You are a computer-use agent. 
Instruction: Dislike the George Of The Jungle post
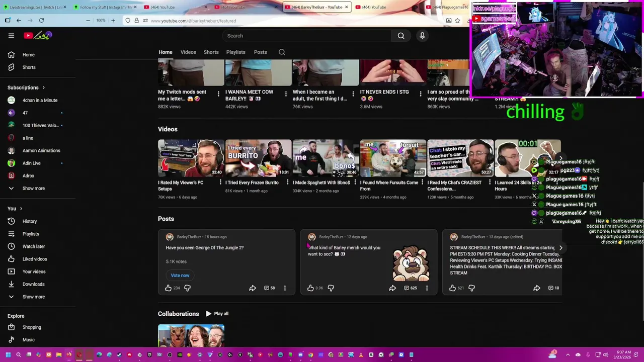click(187, 288)
